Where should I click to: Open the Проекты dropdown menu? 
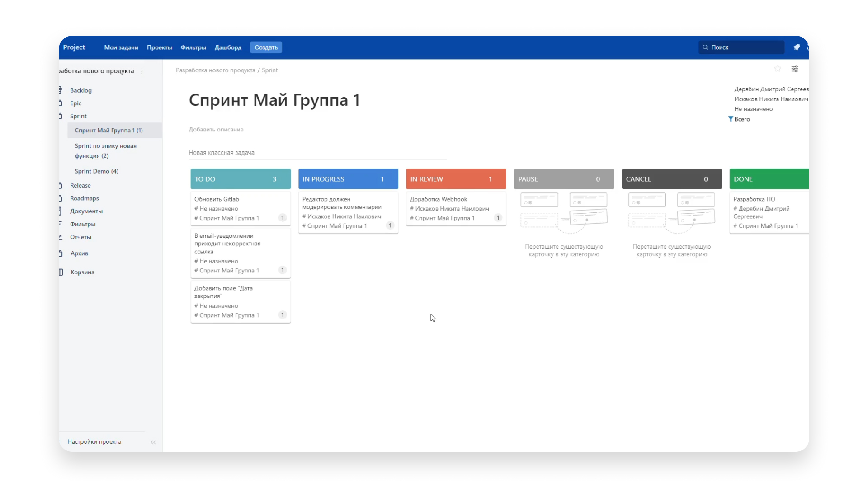click(159, 47)
